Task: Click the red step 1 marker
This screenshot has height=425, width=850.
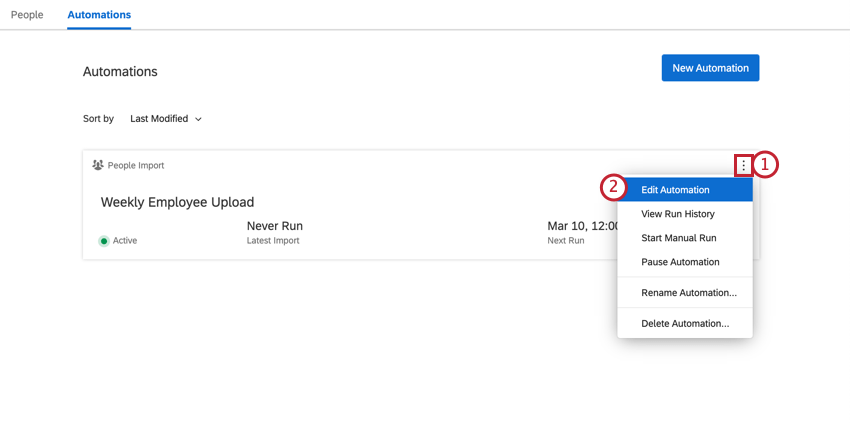Action: pyautogui.click(x=765, y=165)
